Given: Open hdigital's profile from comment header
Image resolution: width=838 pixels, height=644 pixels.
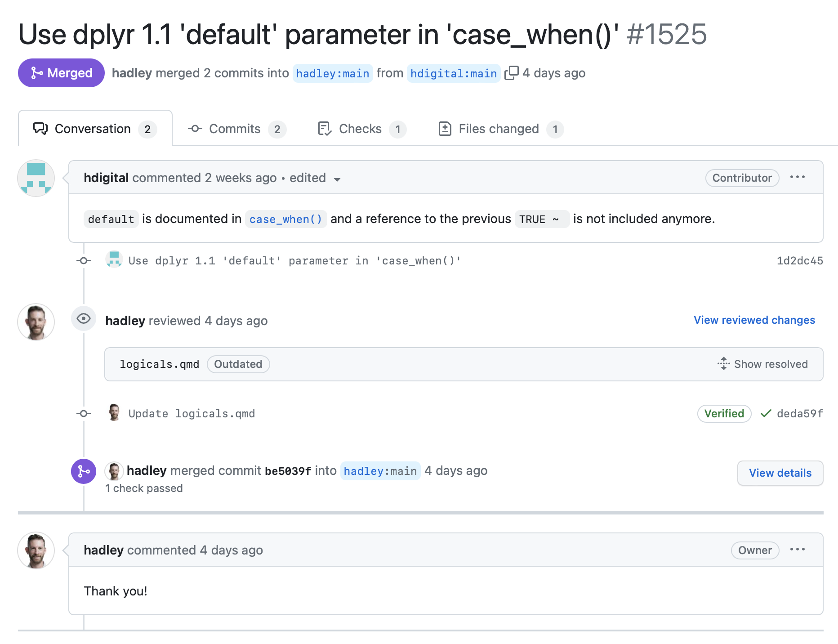Looking at the screenshot, I should [x=106, y=178].
